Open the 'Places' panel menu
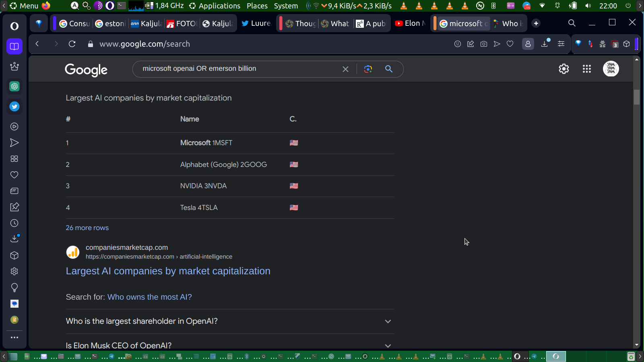This screenshot has width=644, height=362. 257,6
